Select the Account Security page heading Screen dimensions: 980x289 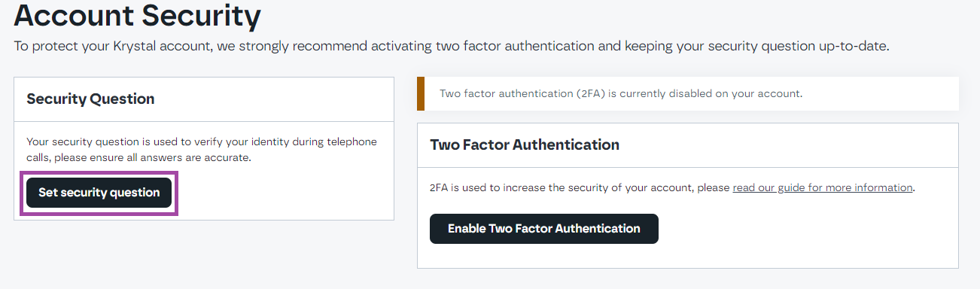pyautogui.click(x=137, y=15)
